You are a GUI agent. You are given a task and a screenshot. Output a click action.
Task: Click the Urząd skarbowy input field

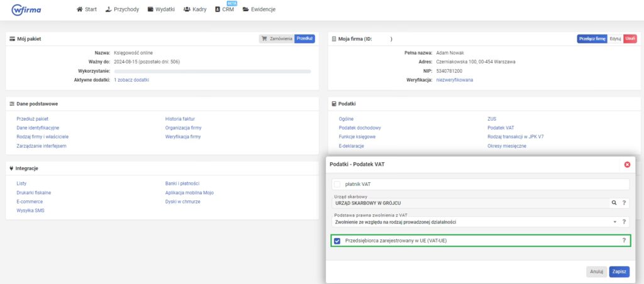click(x=469, y=203)
